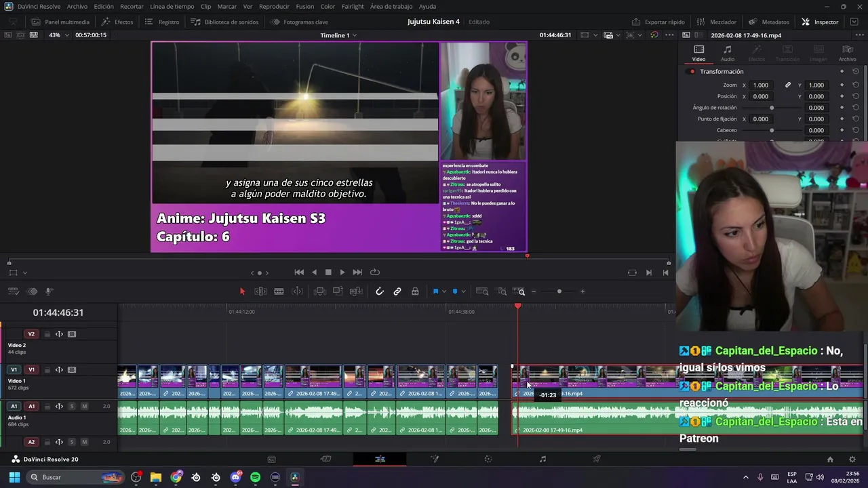The width and height of the screenshot is (868, 488).
Task: Open the Fotogramas clave panel
Action: pyautogui.click(x=299, y=22)
